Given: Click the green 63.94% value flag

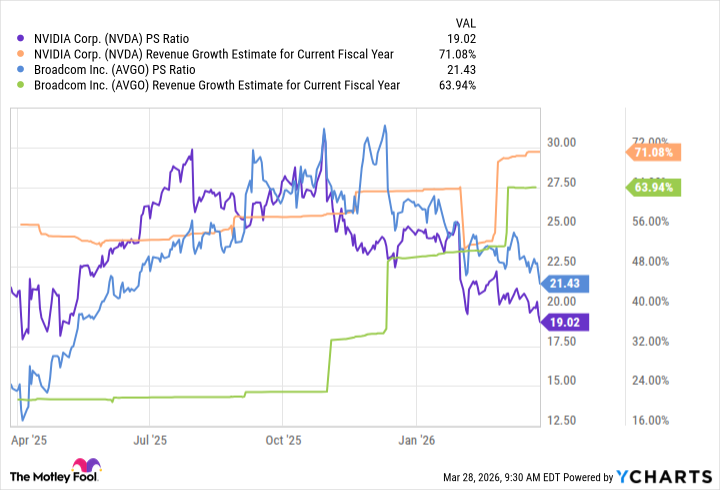Looking at the screenshot, I should (653, 187).
